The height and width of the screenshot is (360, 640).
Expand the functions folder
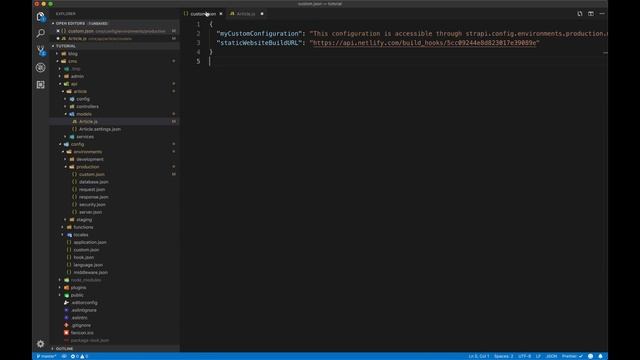(x=83, y=227)
